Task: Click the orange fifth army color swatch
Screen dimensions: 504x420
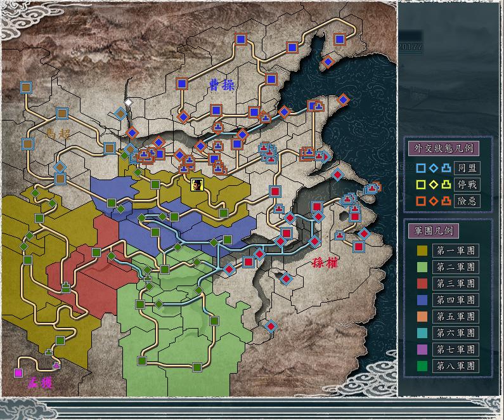Action: 422,317
